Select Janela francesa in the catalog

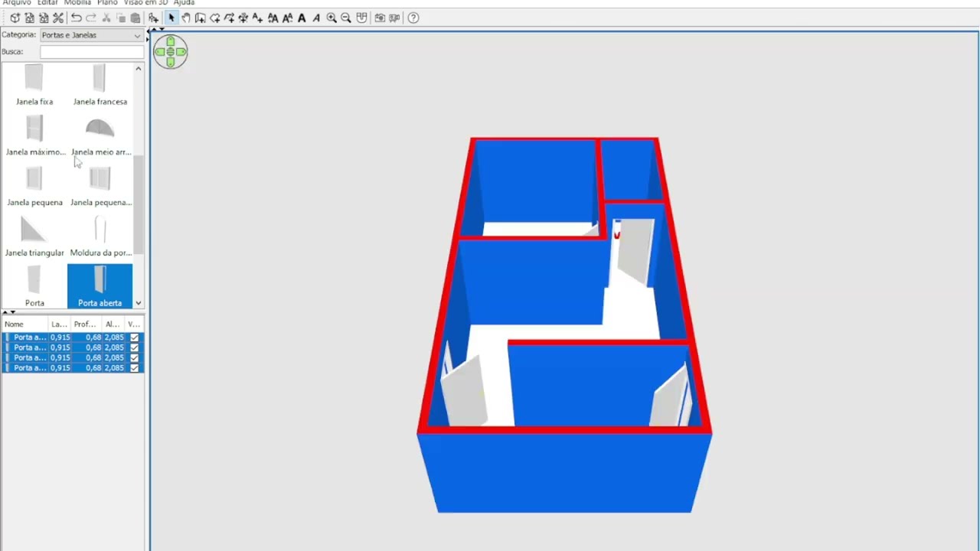(100, 86)
